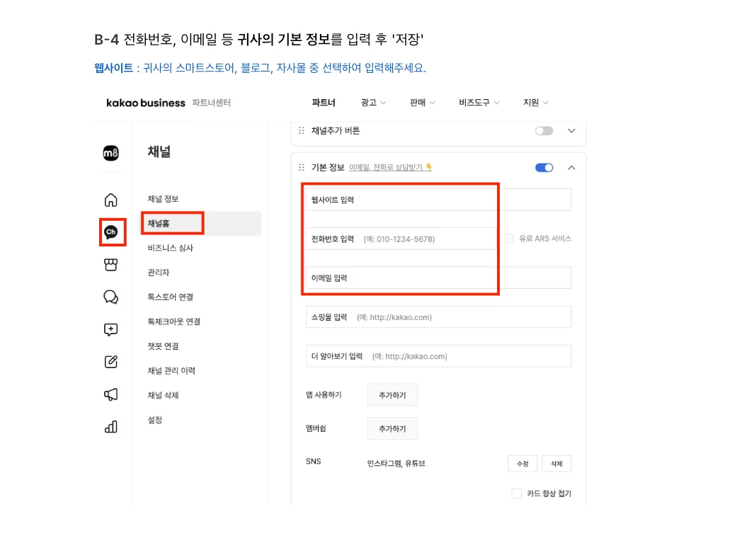Open the 광고 dropdown menu
Viewport: 749px width, 560px height.
coord(373,103)
